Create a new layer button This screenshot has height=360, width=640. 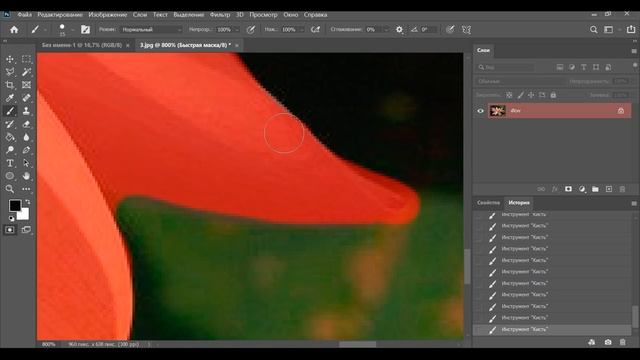[609, 189]
